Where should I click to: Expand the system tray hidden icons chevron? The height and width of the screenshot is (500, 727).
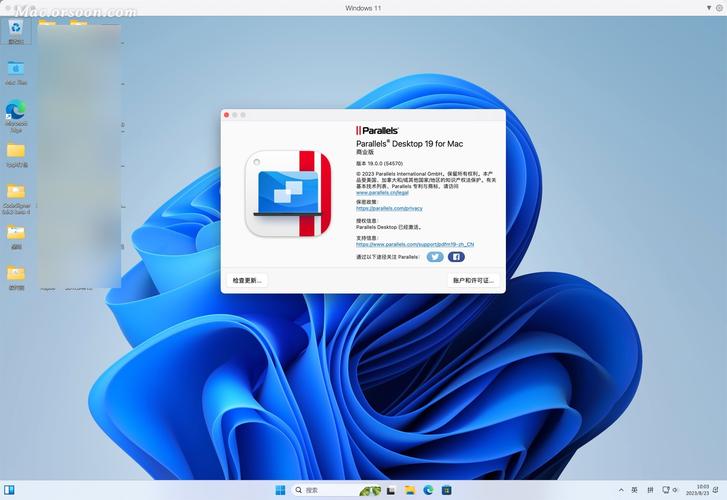pos(621,490)
